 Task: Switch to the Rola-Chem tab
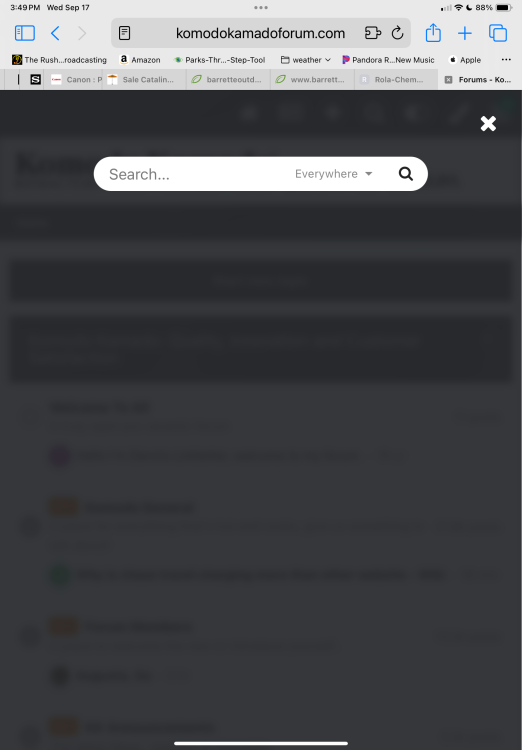pyautogui.click(x=396, y=79)
